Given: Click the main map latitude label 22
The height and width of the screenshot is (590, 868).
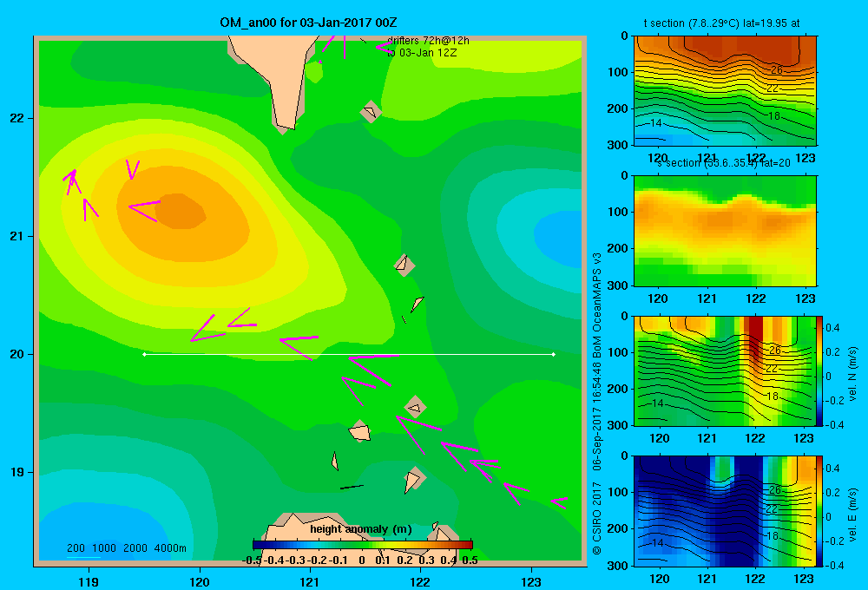Looking at the screenshot, I should coord(17,118).
